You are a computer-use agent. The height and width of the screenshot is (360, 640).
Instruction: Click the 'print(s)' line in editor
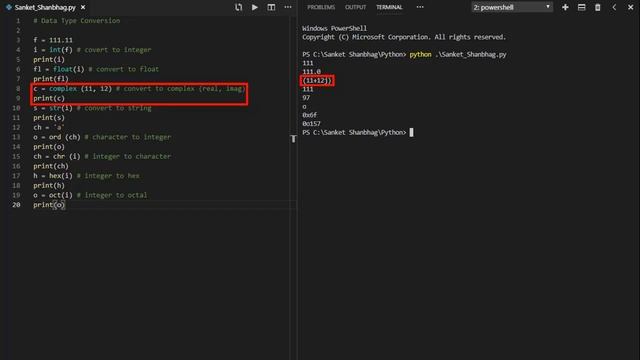[x=49, y=118]
